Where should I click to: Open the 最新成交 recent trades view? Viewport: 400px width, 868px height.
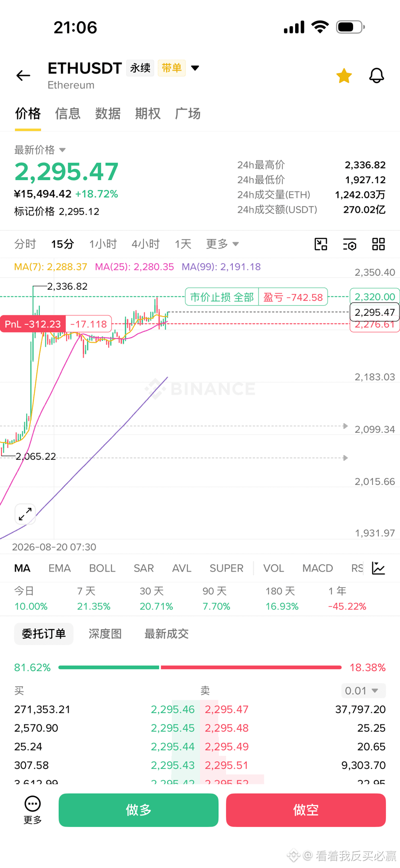coord(167,634)
